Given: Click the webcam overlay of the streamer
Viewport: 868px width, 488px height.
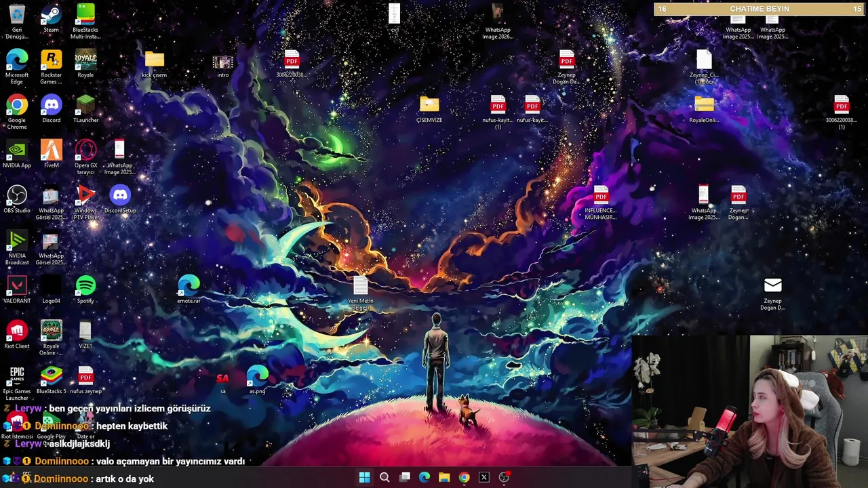Looking at the screenshot, I should (749, 411).
